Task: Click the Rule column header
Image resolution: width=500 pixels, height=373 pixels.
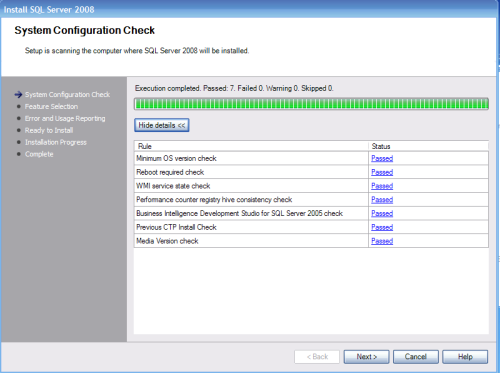Action: click(251, 146)
